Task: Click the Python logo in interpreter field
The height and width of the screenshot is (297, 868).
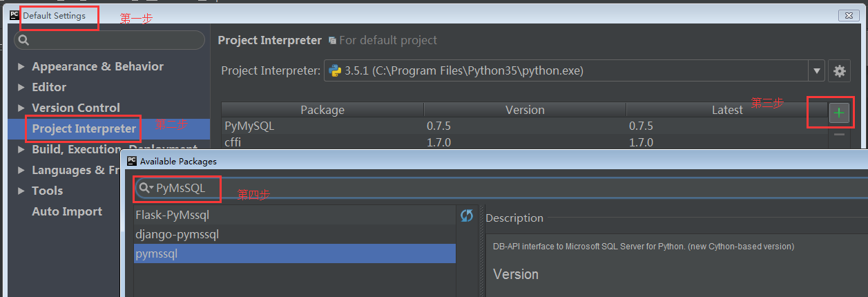Action: pos(336,70)
